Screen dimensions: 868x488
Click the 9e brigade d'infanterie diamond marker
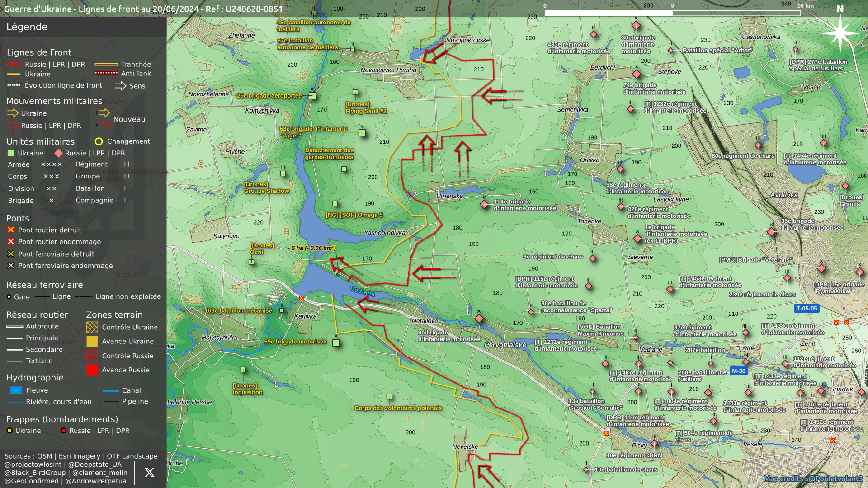479,319
